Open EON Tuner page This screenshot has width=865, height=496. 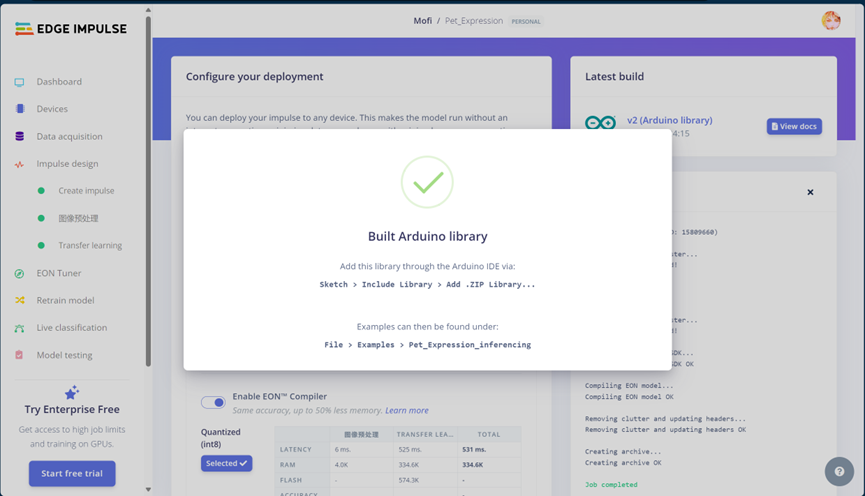[x=58, y=273]
